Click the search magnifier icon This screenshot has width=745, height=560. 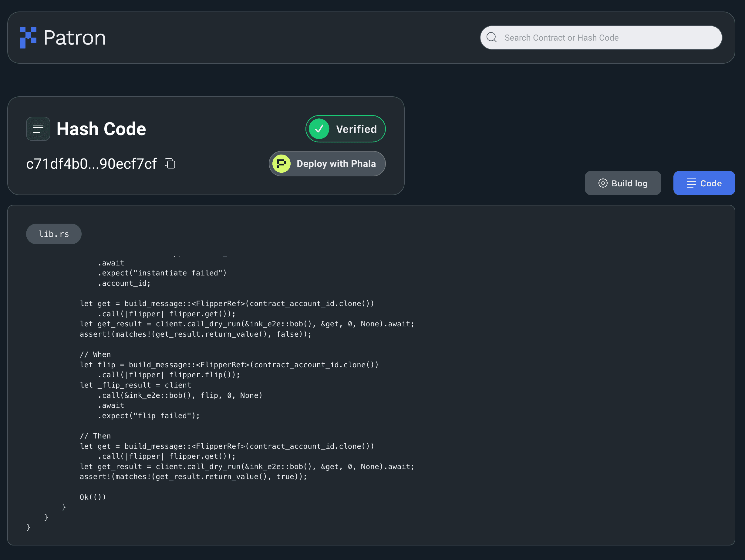(491, 37)
